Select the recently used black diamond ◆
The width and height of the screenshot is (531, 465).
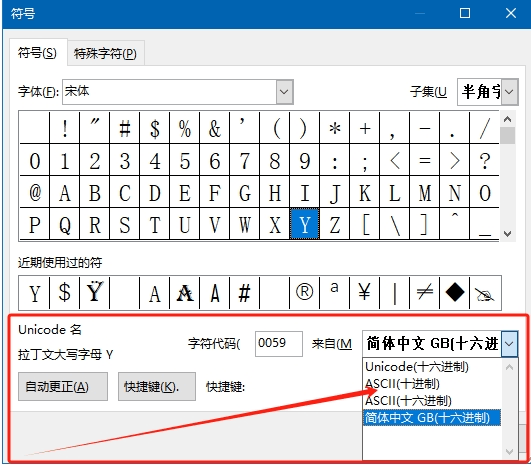pyautogui.click(x=455, y=293)
